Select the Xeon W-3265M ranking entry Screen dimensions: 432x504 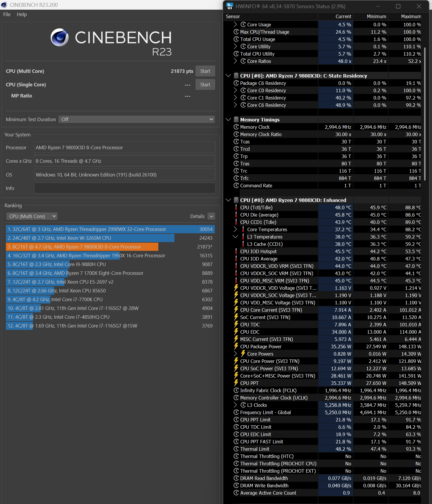[110, 238]
